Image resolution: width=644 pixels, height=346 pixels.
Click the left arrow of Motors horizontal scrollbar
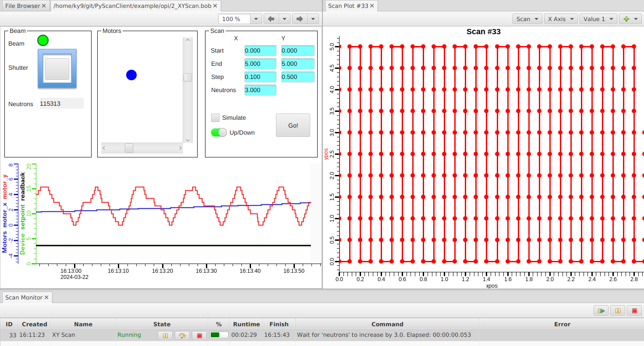(104, 148)
